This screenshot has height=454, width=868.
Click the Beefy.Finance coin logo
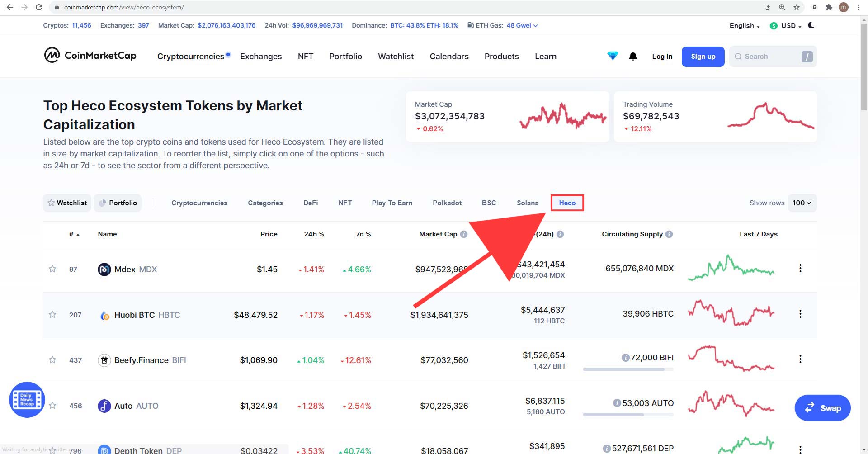click(x=104, y=360)
